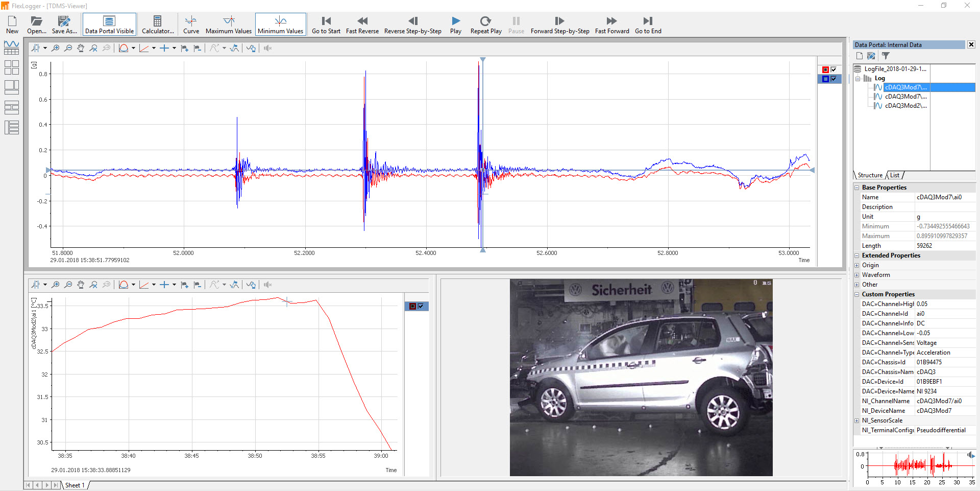980x491 pixels.
Task: Click the Minimum Values button
Action: pyautogui.click(x=280, y=24)
